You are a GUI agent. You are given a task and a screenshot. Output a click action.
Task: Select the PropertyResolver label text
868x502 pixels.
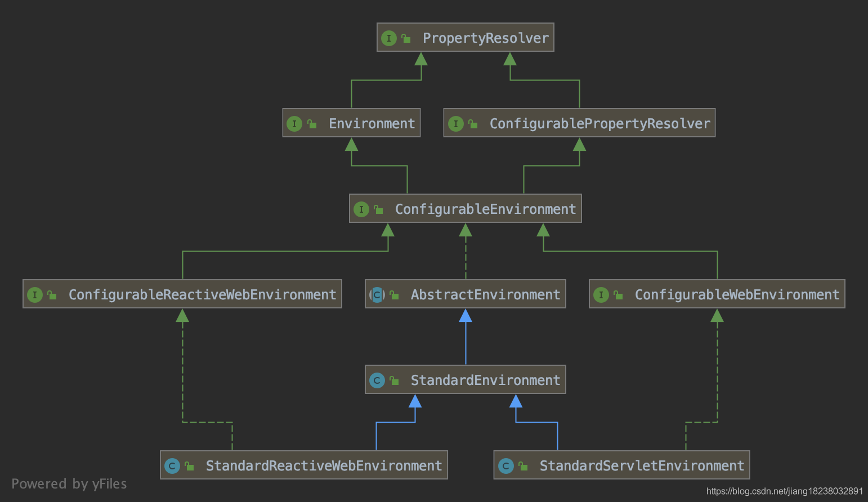pyautogui.click(x=486, y=38)
